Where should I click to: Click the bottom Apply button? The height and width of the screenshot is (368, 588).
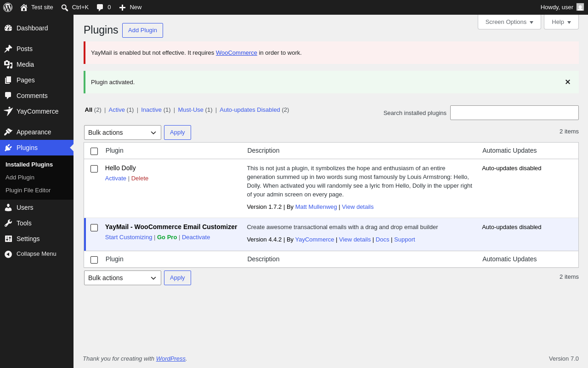click(177, 278)
